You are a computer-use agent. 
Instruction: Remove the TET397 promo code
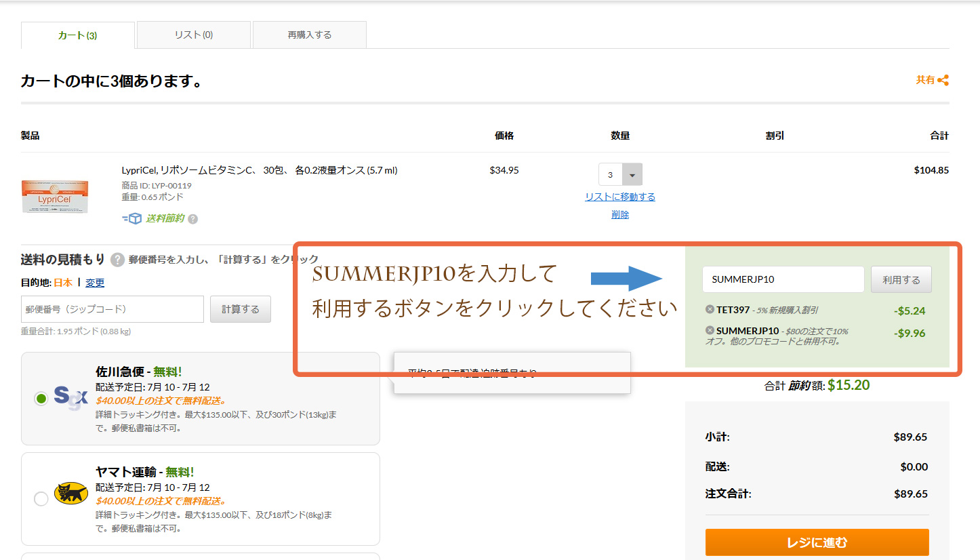(710, 309)
